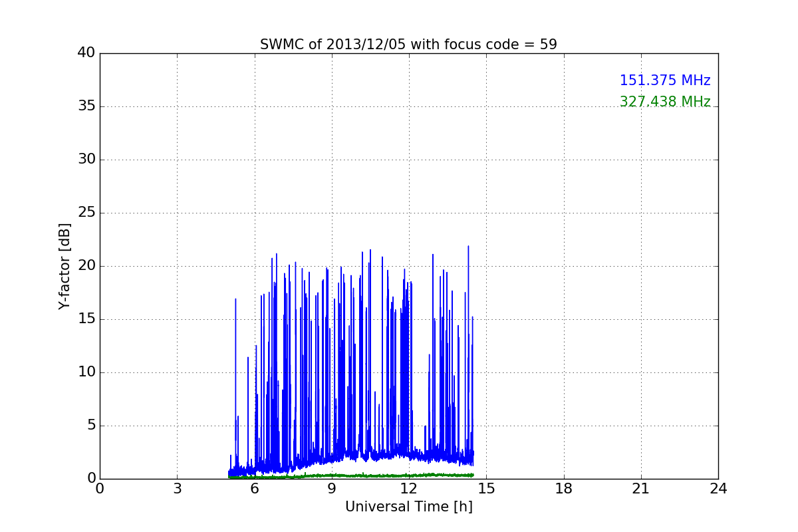Click the Y-factor [dB] axis label
This screenshot has width=798, height=532.
coord(65,266)
